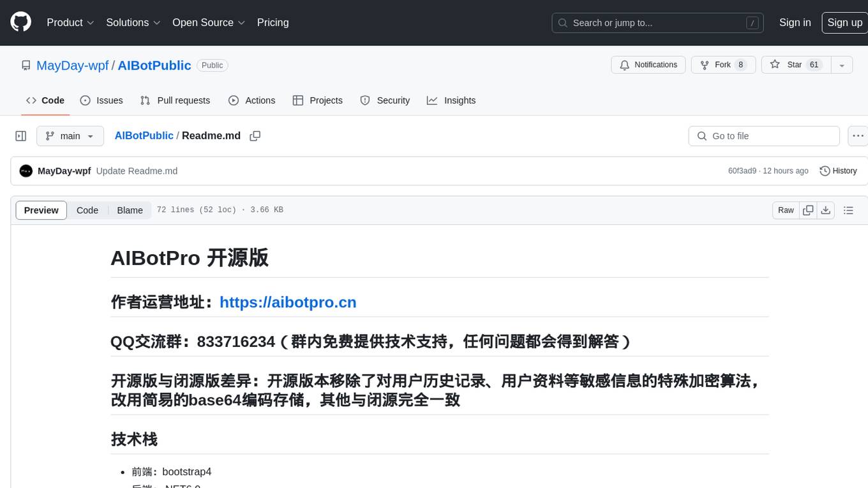The image size is (868, 488).
Task: Focus the Search or jump to field
Action: point(659,23)
